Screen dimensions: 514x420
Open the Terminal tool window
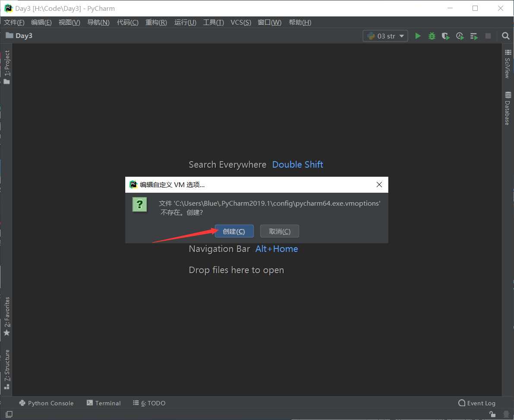tap(104, 403)
